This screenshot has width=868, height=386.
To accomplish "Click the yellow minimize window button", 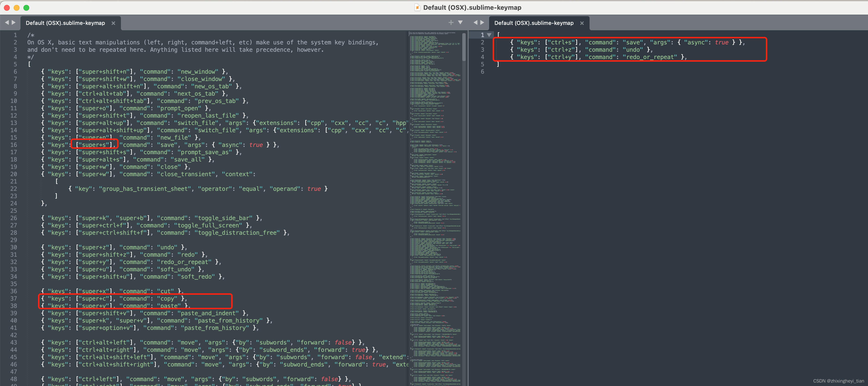I will pyautogui.click(x=17, y=7).
